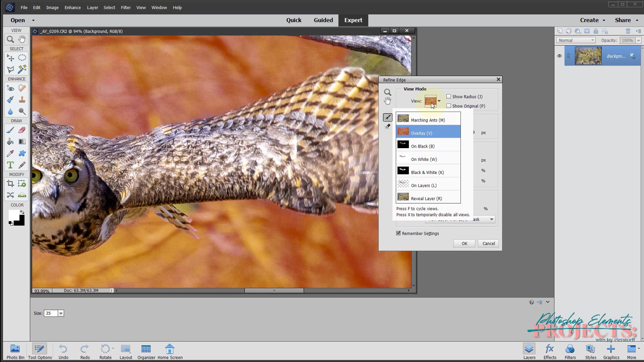644x362 pixels.
Task: Hide the Background layer with eye icon
Action: (559, 56)
